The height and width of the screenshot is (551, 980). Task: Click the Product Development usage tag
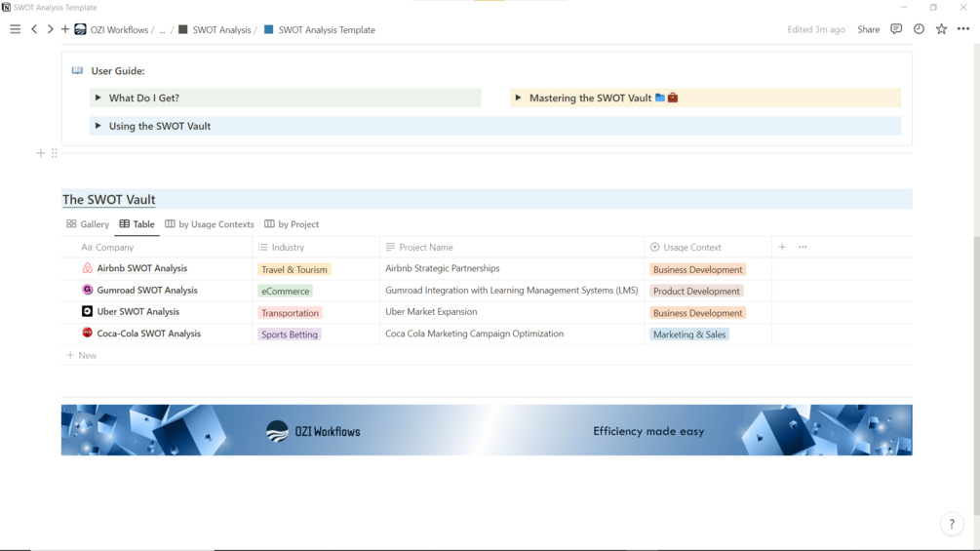pos(696,292)
